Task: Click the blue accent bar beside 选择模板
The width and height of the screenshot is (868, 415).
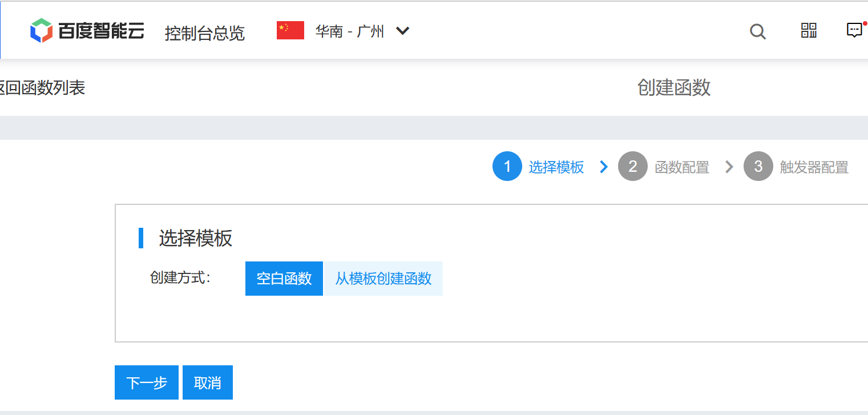Action: tap(141, 237)
